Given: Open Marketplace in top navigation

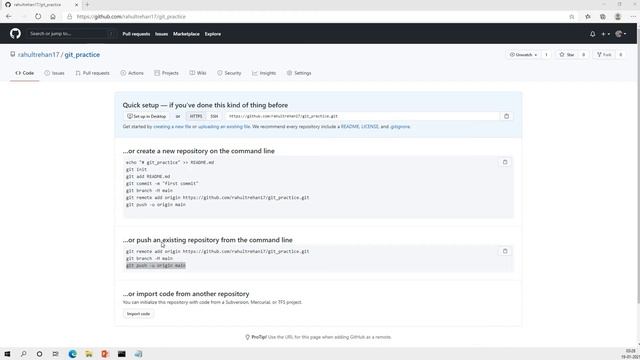Looking at the screenshot, I should pyautogui.click(x=186, y=34).
